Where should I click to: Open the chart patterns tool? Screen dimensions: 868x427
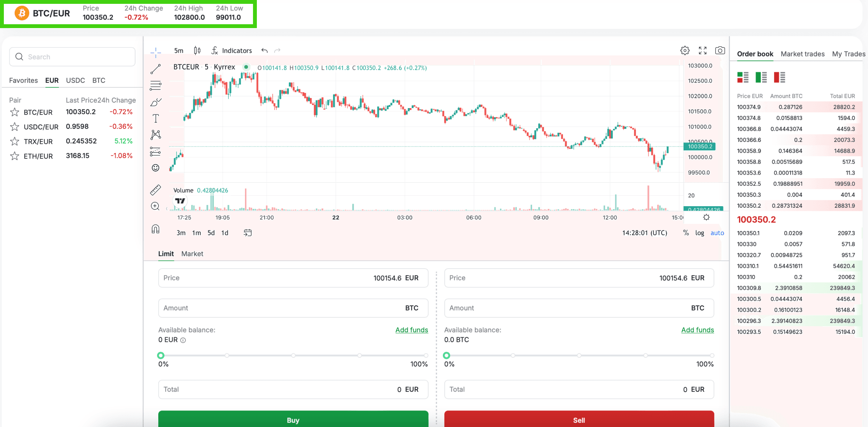[x=156, y=135]
